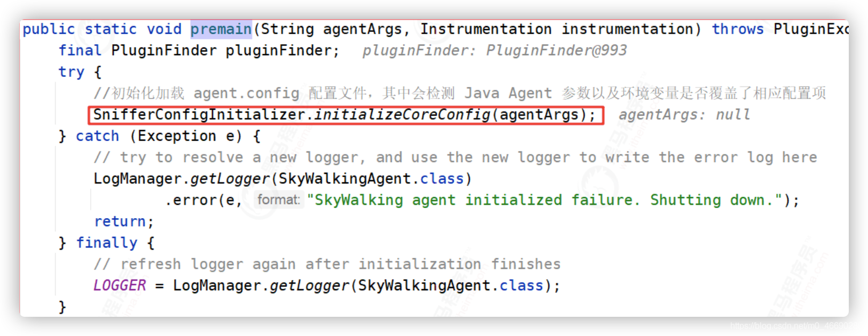868x336 pixels.
Task: Click the initializeCoreConfig method call
Action: [x=402, y=115]
